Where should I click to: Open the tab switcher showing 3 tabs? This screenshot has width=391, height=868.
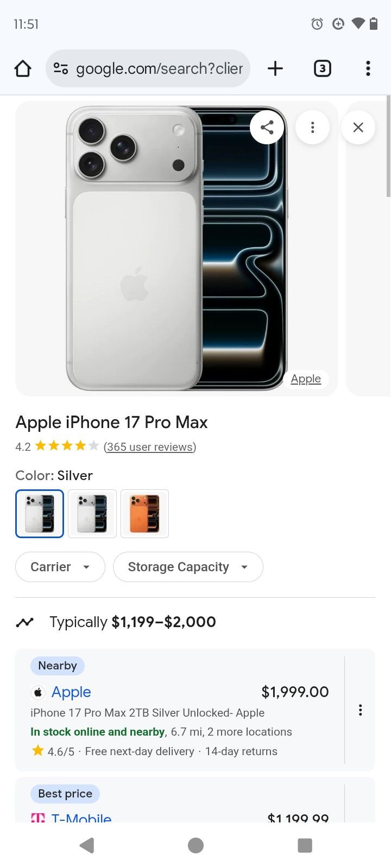click(x=322, y=68)
